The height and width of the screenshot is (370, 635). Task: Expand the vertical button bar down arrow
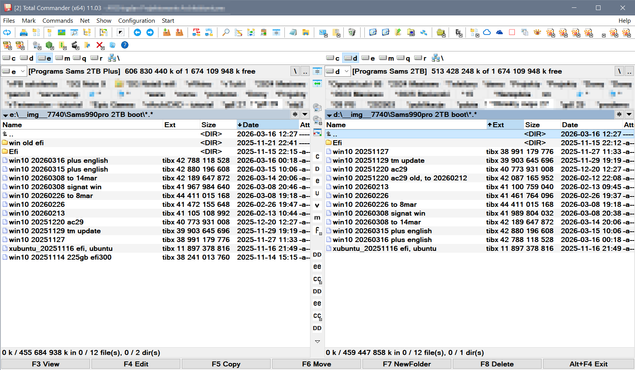tap(318, 341)
